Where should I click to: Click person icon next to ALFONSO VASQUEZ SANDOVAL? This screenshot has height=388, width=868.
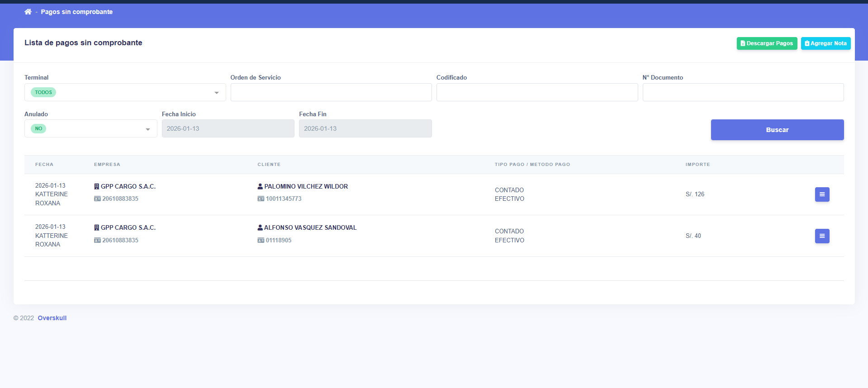coord(260,227)
